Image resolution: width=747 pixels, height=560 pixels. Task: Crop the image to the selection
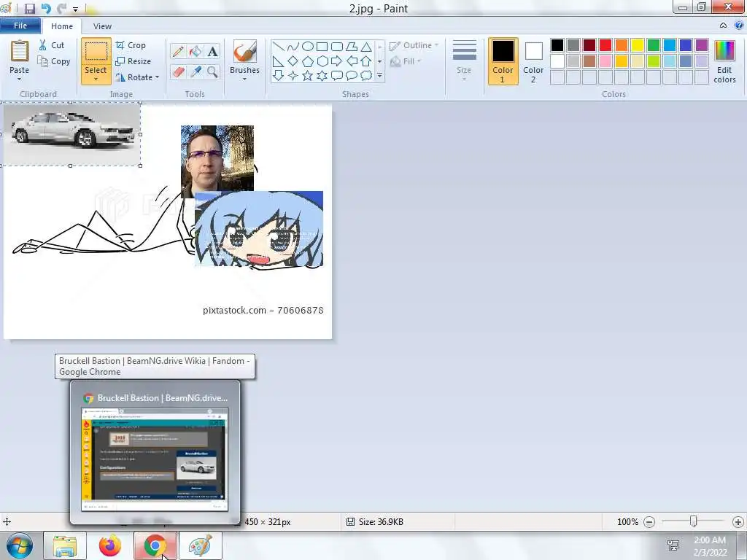pyautogui.click(x=131, y=45)
